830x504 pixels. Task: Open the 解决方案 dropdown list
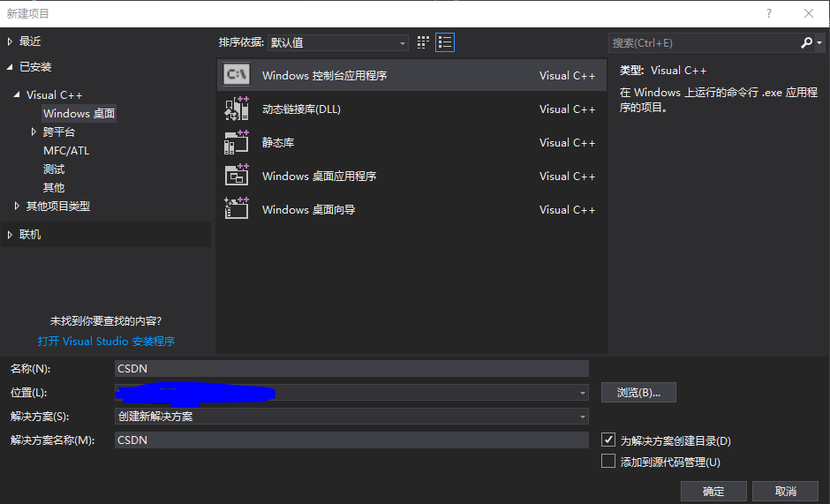pos(583,417)
